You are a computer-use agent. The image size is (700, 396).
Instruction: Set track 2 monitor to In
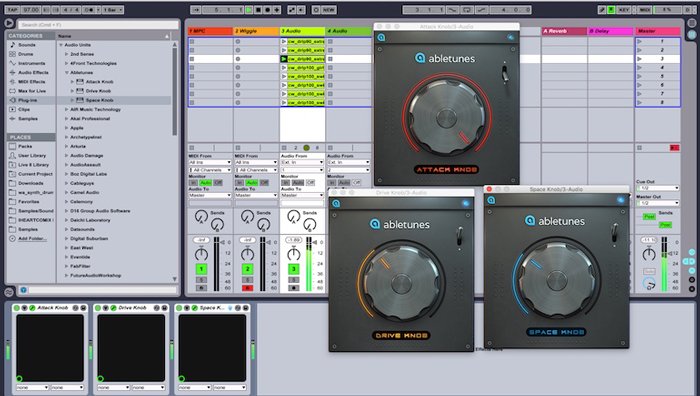[240, 183]
